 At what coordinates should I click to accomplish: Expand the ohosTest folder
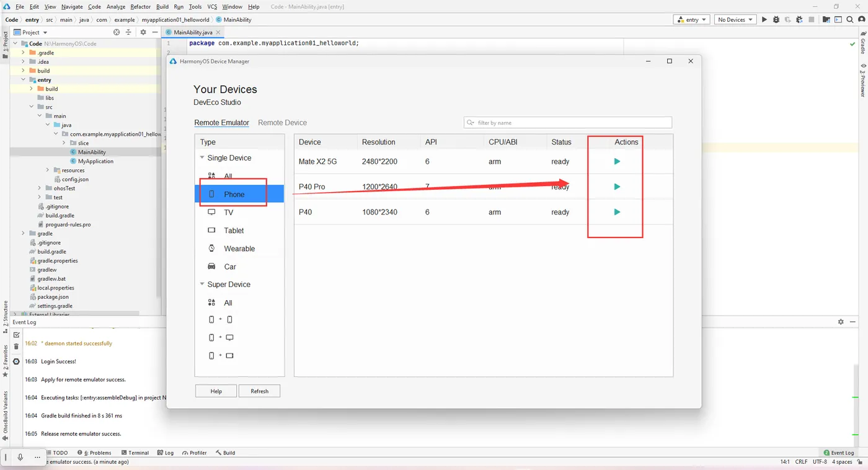pyautogui.click(x=40, y=188)
